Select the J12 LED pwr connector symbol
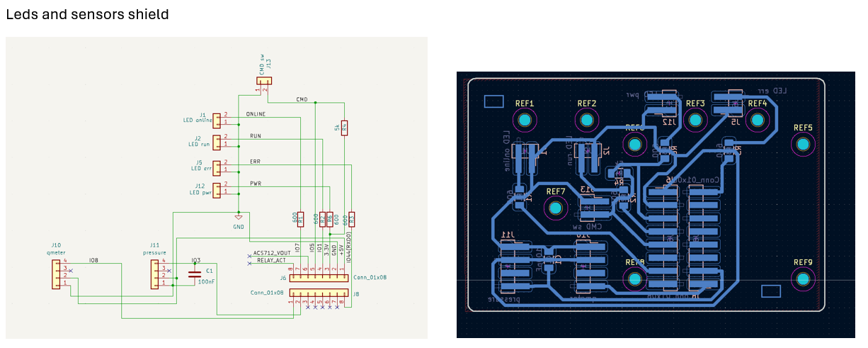Image resolution: width=868 pixels, height=348 pixels. 217,189
